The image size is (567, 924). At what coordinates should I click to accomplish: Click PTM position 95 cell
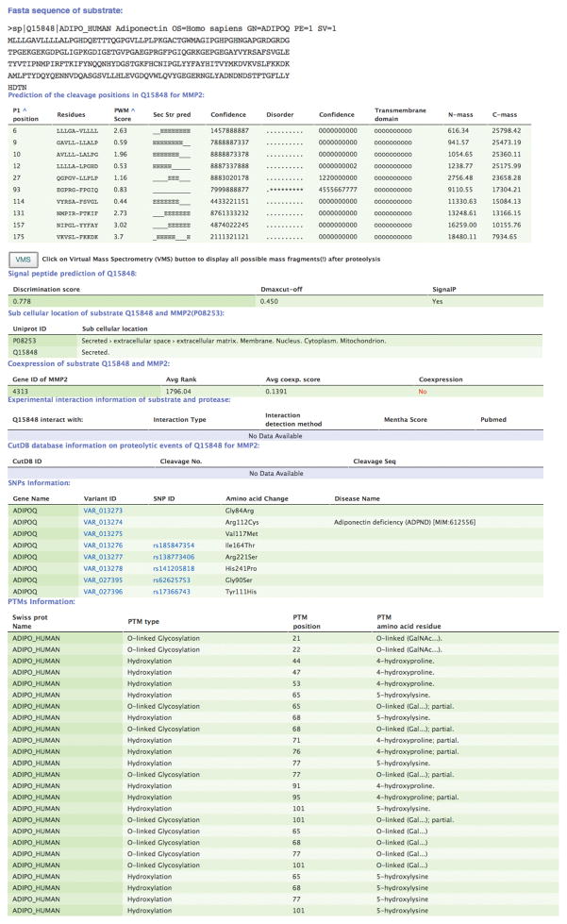[x=296, y=798]
